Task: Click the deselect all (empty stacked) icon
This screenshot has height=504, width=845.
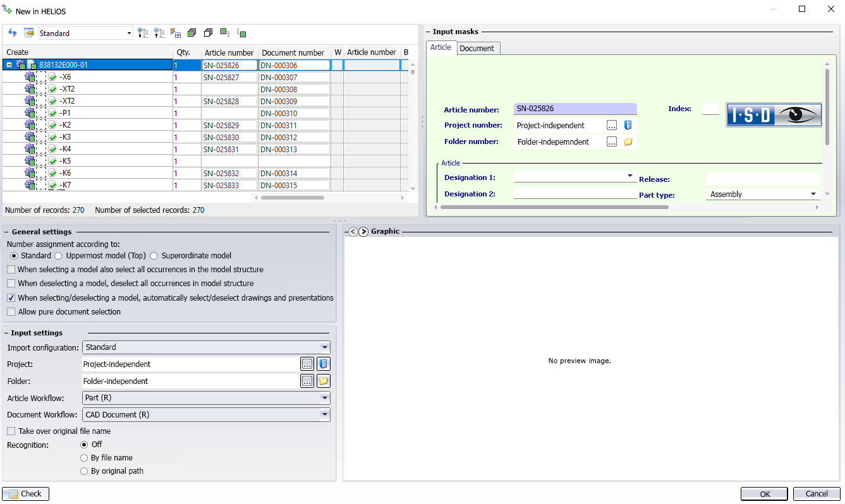Action: [208, 33]
